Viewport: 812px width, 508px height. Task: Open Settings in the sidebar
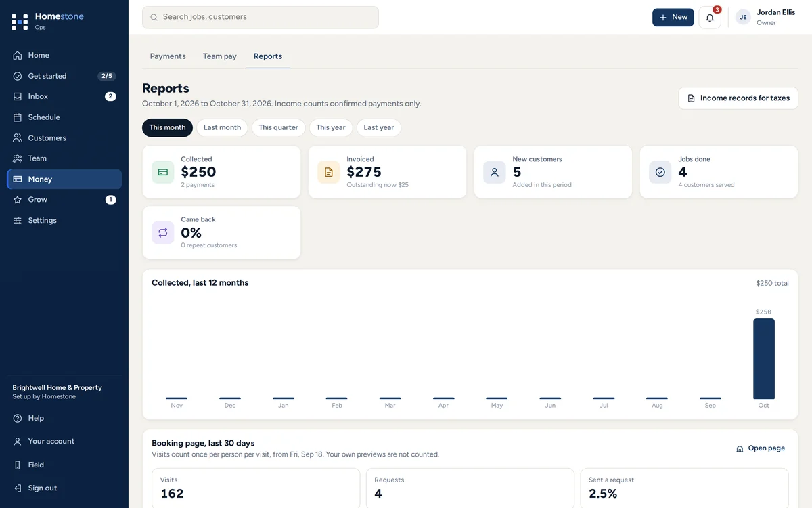[x=64, y=221]
